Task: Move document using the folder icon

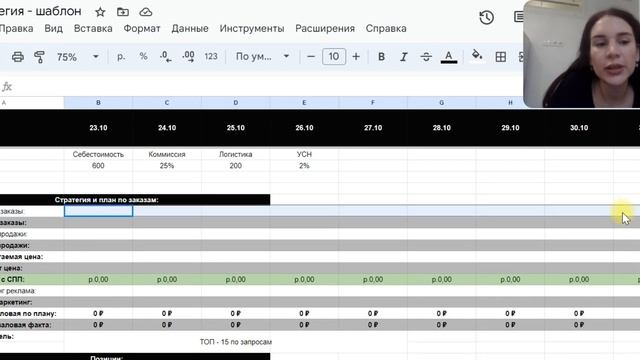Action: (123, 12)
